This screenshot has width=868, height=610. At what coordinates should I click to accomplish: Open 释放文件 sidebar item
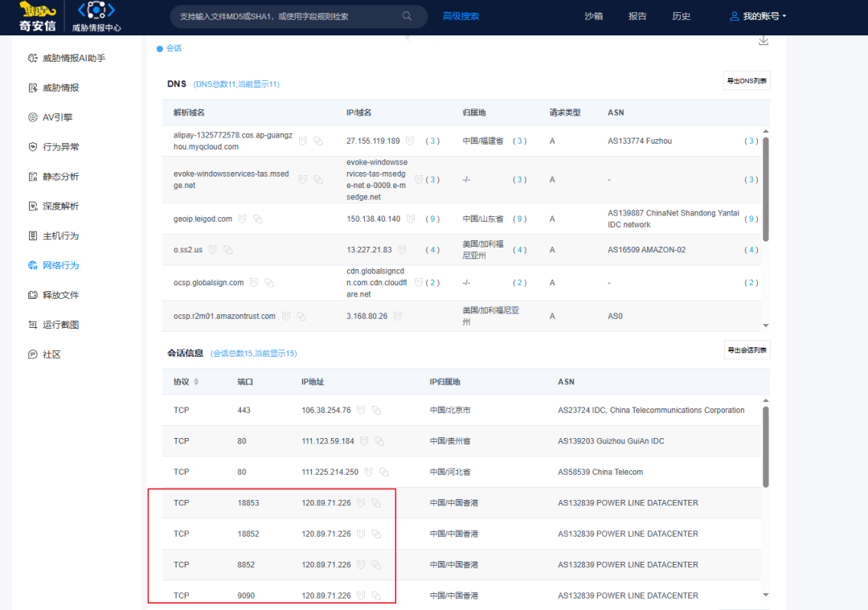point(54,295)
